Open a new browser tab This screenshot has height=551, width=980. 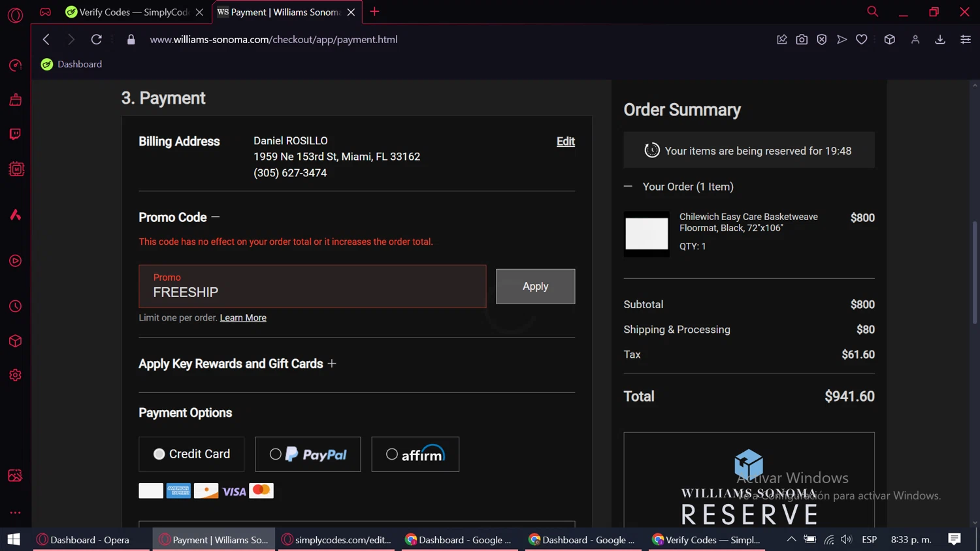click(374, 12)
